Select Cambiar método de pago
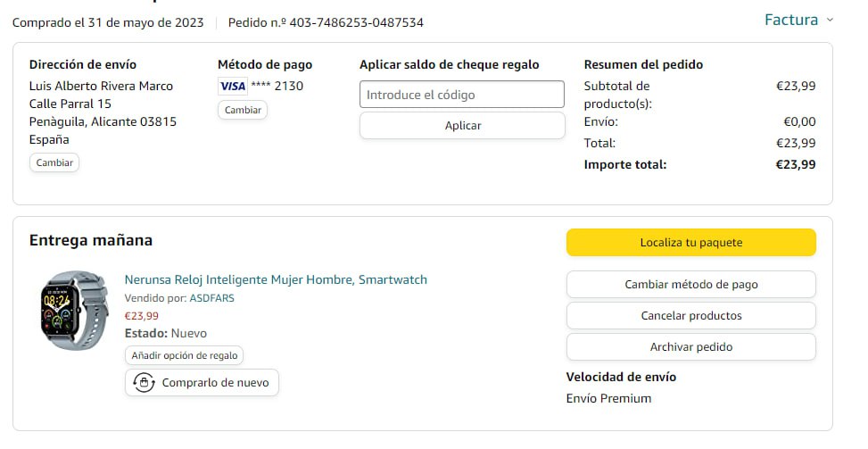The image size is (868, 449). pos(690,284)
